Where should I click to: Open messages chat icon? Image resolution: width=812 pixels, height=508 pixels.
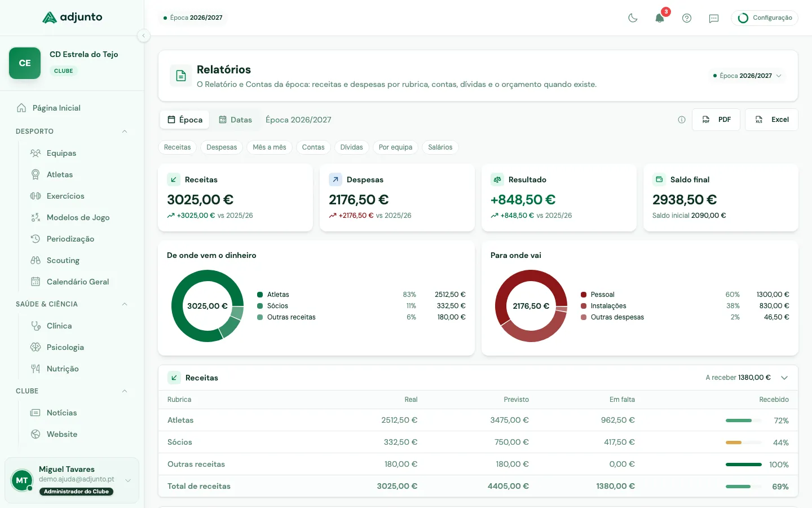coord(714,18)
